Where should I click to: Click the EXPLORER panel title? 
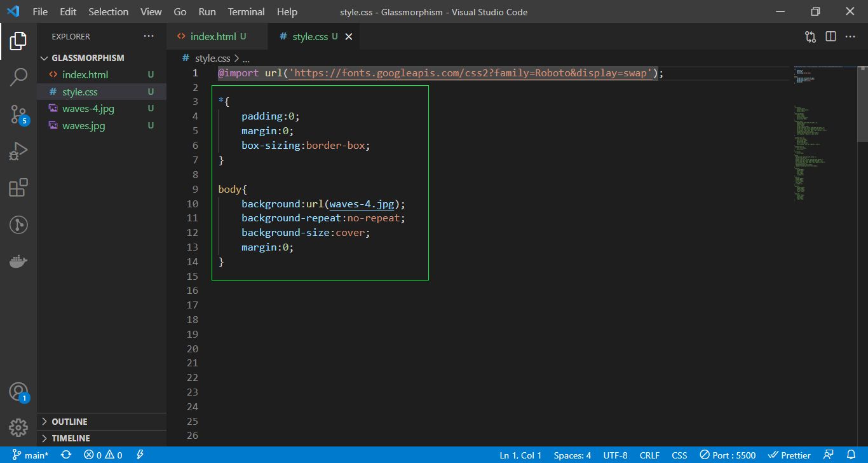pyautogui.click(x=71, y=37)
